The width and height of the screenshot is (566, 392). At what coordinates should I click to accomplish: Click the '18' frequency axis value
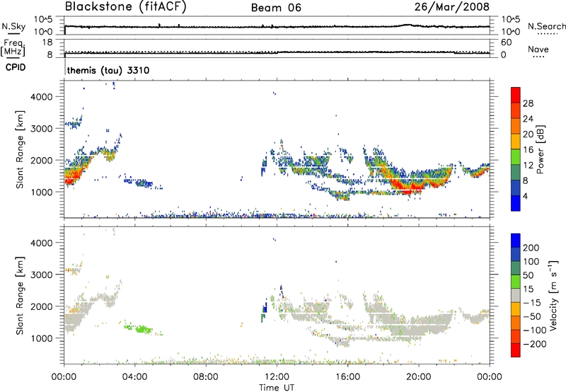pyautogui.click(x=47, y=42)
